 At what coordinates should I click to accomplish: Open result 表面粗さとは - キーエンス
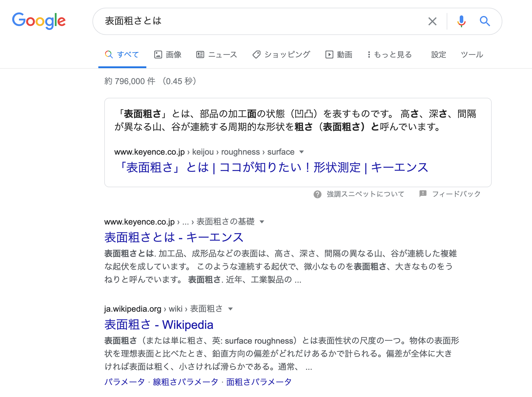pos(174,237)
